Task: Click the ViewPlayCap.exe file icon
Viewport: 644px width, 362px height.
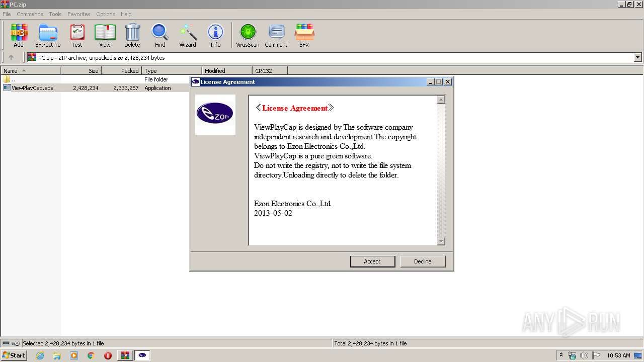Action: pyautogui.click(x=7, y=87)
